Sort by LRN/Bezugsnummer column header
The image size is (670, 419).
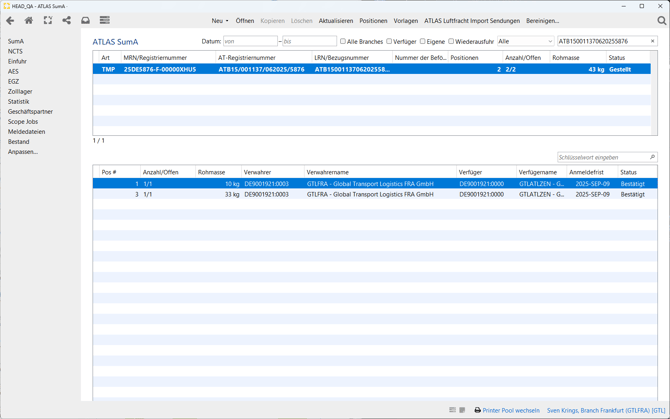click(352, 58)
